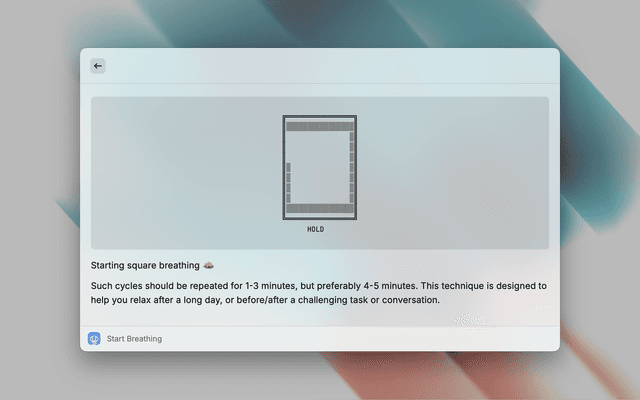The width and height of the screenshot is (640, 400).
Task: Click the bottom bar of the breathing square
Action: [319, 208]
